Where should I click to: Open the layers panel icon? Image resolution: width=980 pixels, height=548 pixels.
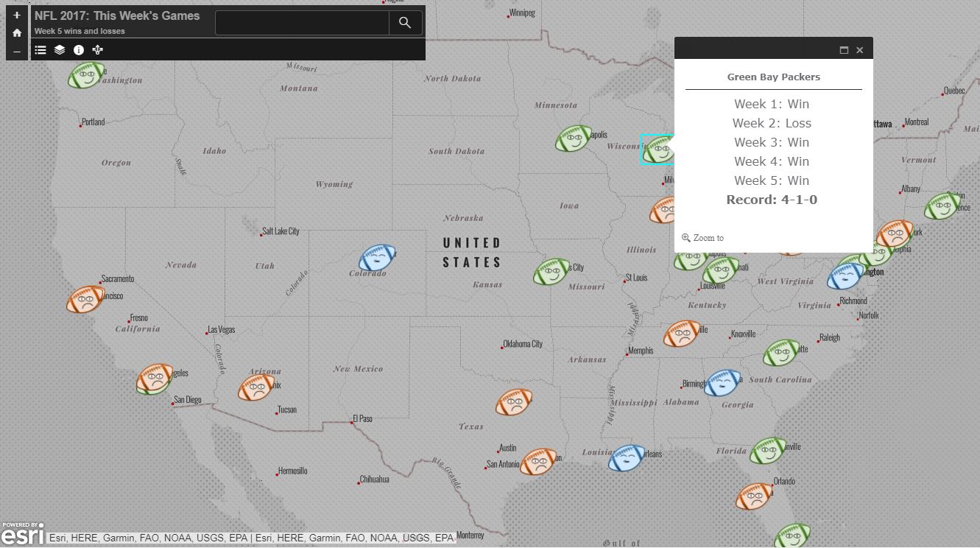click(60, 50)
